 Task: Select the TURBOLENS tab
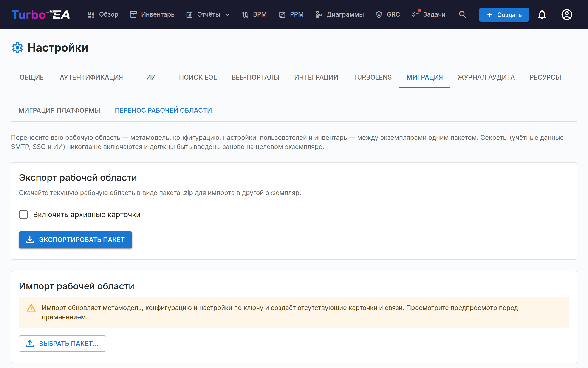click(x=372, y=78)
